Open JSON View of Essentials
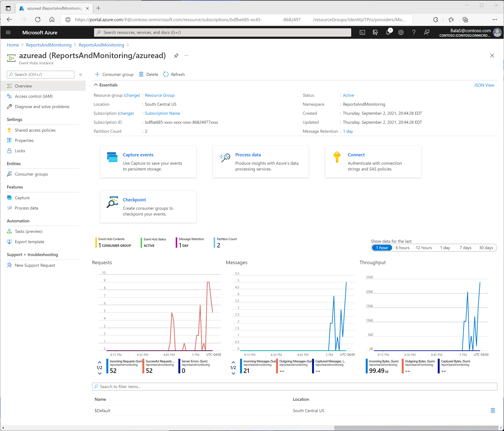The width and height of the screenshot is (504, 431). point(484,85)
